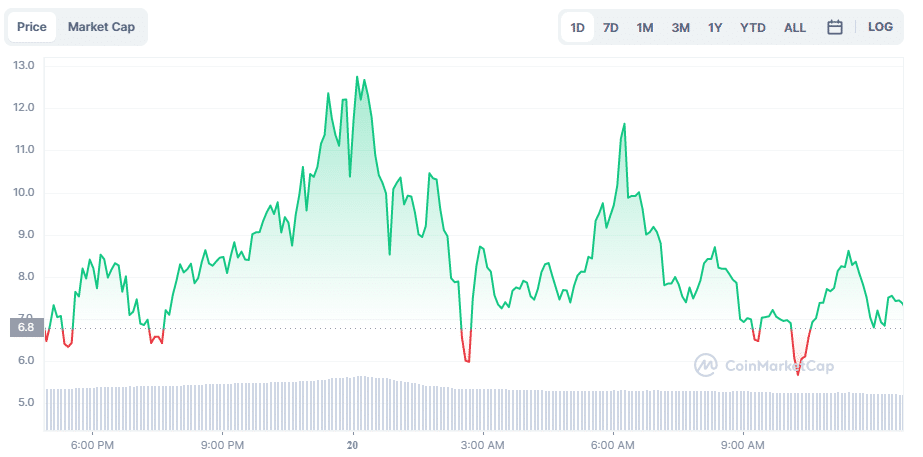
Task: Click the 9.0 y-axis label
Action: click(x=26, y=234)
